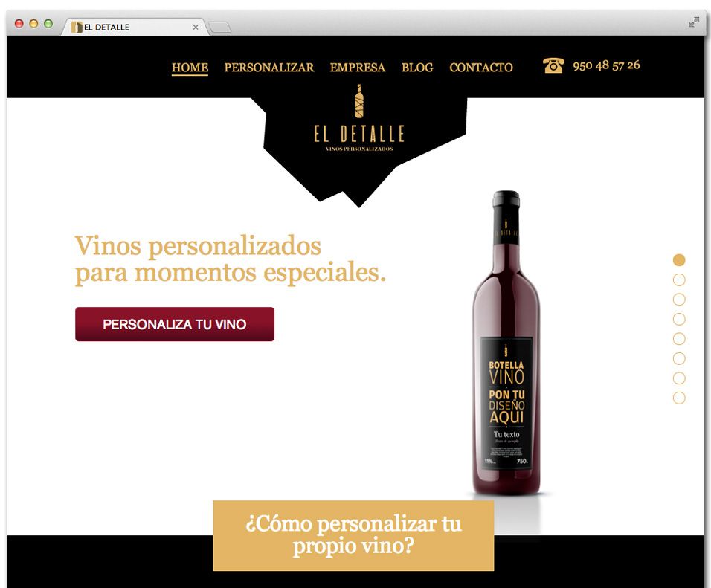This screenshot has width=711, height=588.
Task: Open the PERSONALIZAR menu item
Action: pyautogui.click(x=269, y=68)
